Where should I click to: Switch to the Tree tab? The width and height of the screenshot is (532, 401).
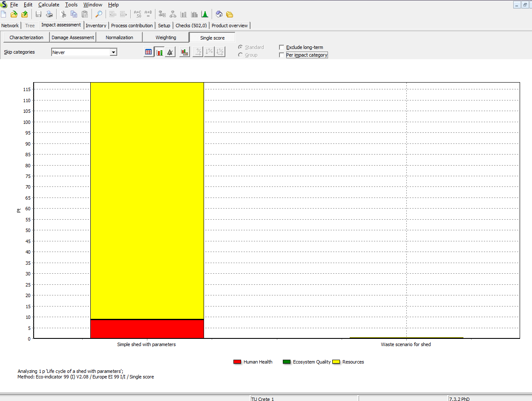30,26
